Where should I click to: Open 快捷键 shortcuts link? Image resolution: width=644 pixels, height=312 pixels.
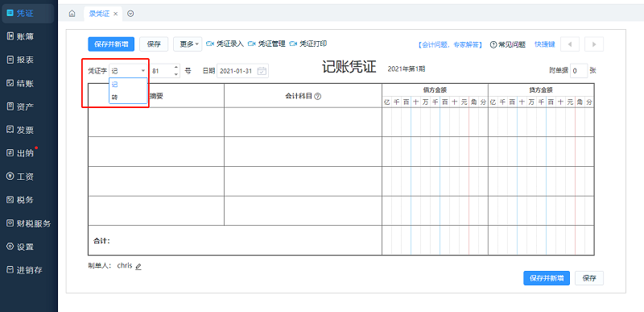point(545,44)
